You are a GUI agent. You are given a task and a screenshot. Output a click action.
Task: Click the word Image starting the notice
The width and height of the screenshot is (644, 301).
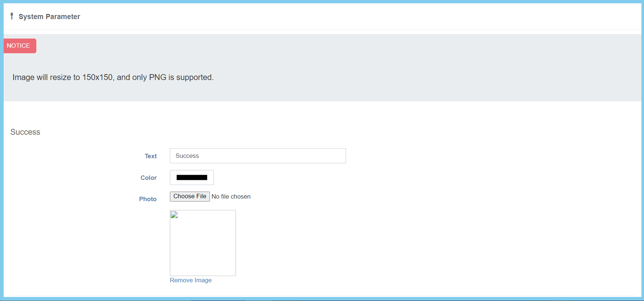23,77
